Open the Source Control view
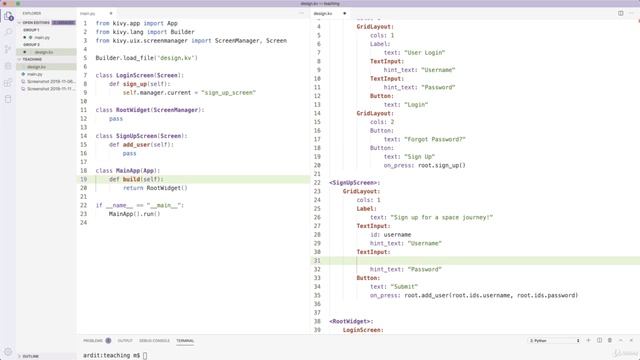 [8, 49]
